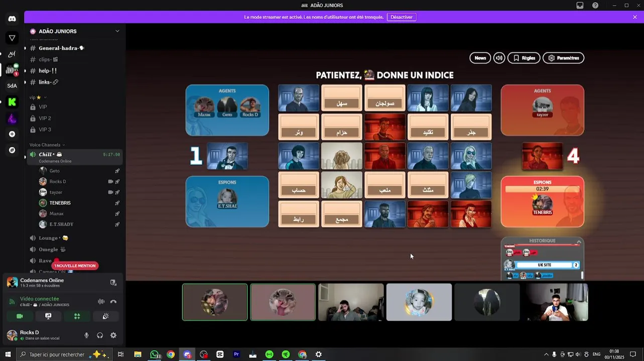
Task: Open the Windows Start menu
Action: pyautogui.click(x=8, y=354)
